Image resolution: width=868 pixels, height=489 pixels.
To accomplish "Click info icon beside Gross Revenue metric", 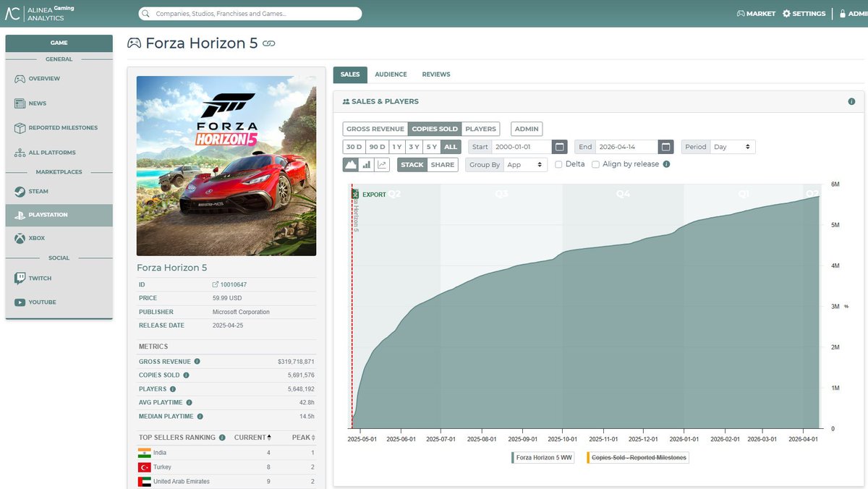I will tap(197, 362).
